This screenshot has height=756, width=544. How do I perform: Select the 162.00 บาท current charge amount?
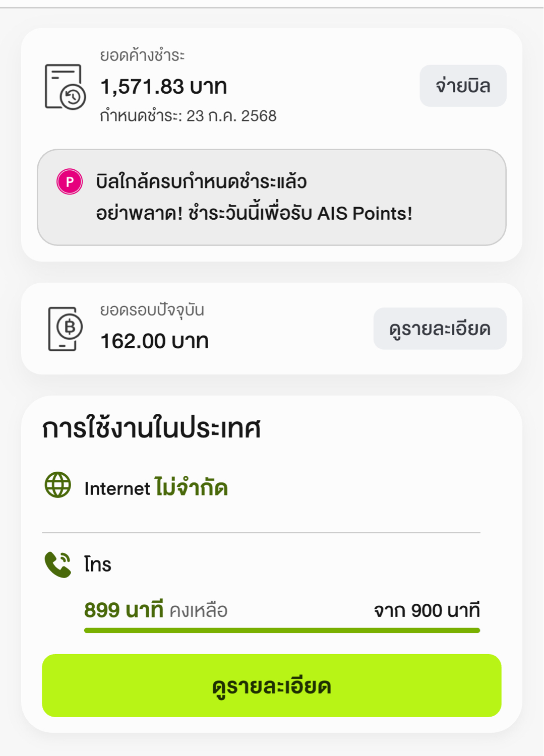[154, 341]
